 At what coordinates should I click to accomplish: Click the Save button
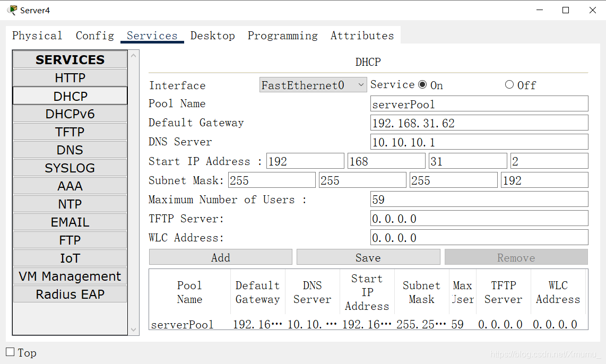[x=368, y=257]
